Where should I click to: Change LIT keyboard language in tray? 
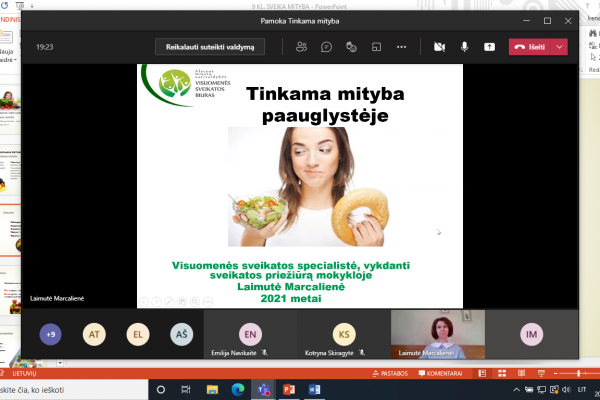click(x=582, y=390)
